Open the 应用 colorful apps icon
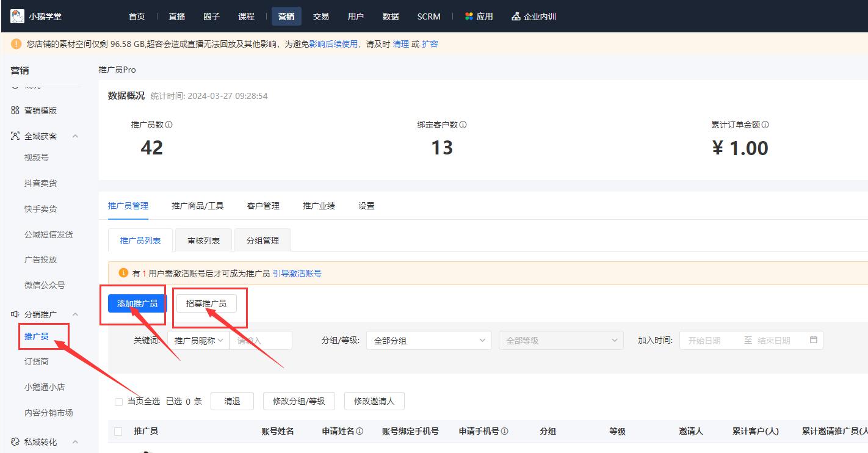868x453 pixels. coord(469,16)
